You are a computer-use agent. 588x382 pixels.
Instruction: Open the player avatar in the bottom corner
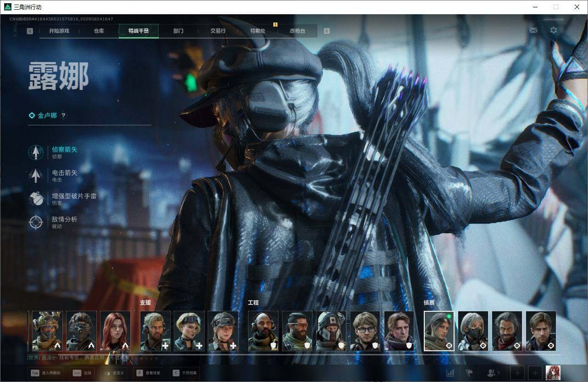point(553,373)
